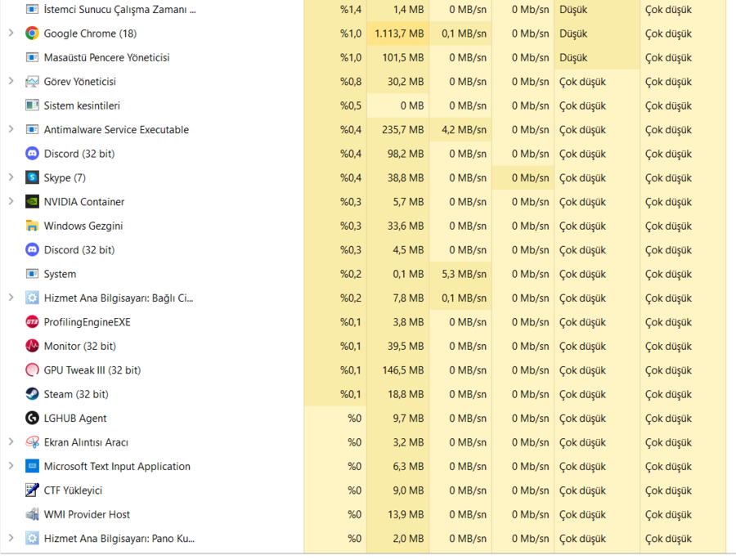The height and width of the screenshot is (560, 736).
Task: Click the Sistem kesintileri icon
Action: coord(32,105)
